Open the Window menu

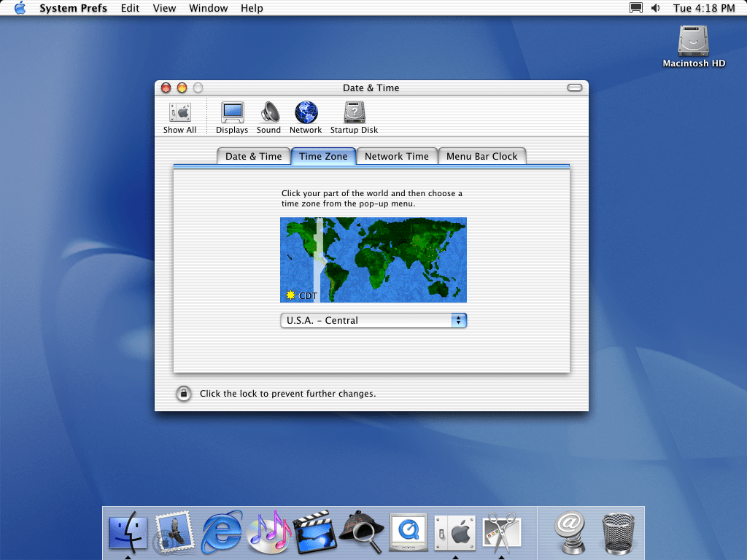[x=208, y=8]
